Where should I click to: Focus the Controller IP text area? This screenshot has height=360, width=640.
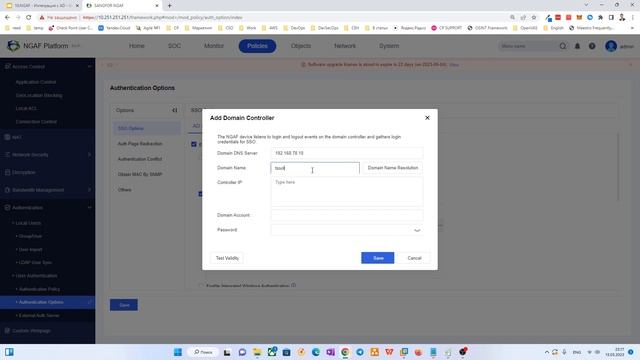click(347, 192)
